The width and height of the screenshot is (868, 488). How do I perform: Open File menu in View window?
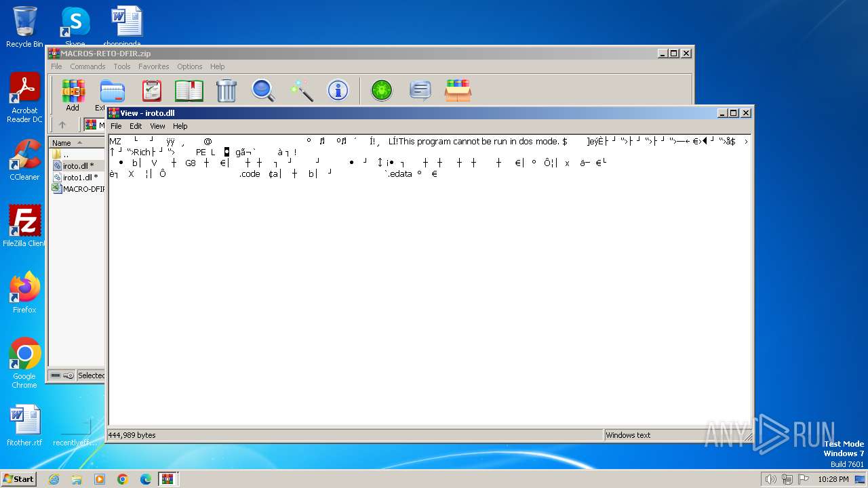[116, 126]
